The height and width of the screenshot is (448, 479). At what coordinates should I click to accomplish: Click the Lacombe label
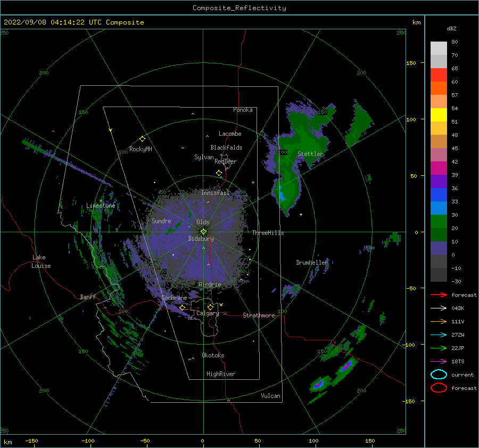(x=230, y=134)
